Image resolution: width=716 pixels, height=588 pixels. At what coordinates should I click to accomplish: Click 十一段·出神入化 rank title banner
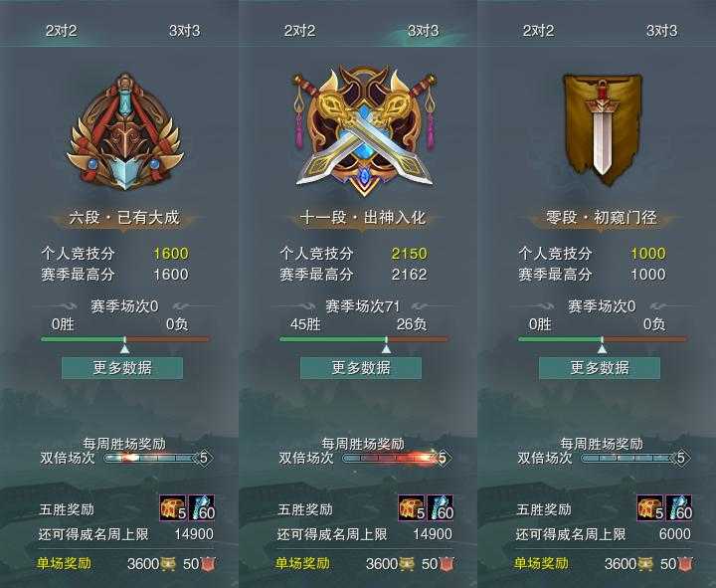[x=363, y=218]
